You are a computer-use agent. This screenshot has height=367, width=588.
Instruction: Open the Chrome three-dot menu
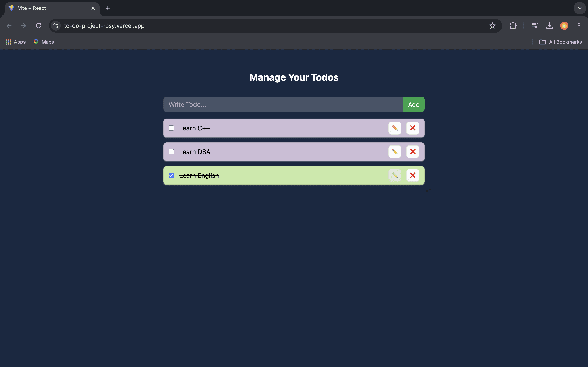(579, 26)
